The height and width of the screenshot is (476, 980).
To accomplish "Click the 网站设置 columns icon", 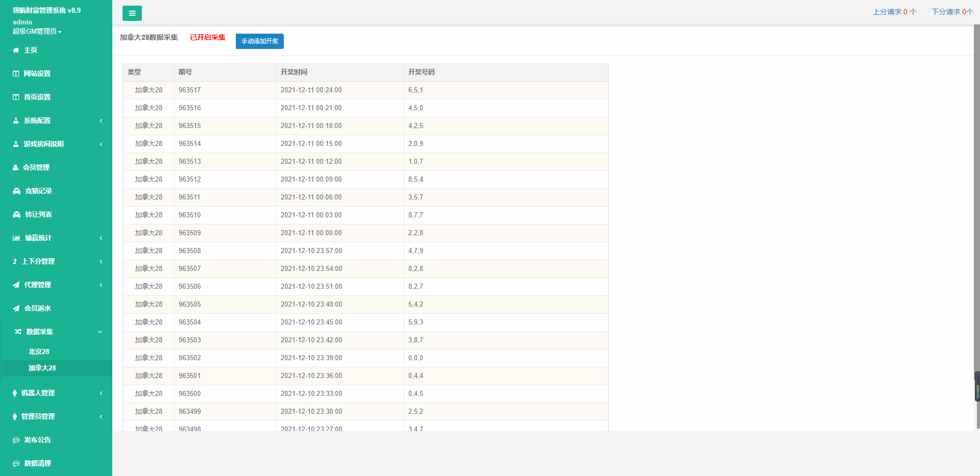I will [x=16, y=73].
